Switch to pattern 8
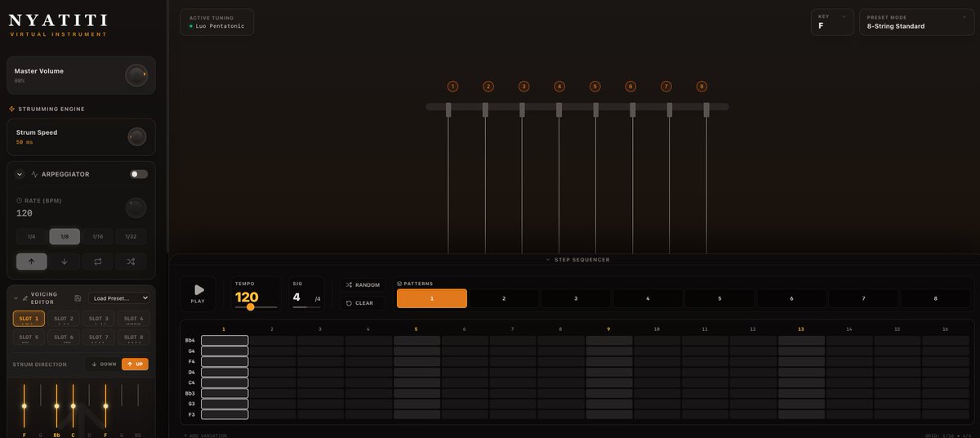 (x=936, y=298)
